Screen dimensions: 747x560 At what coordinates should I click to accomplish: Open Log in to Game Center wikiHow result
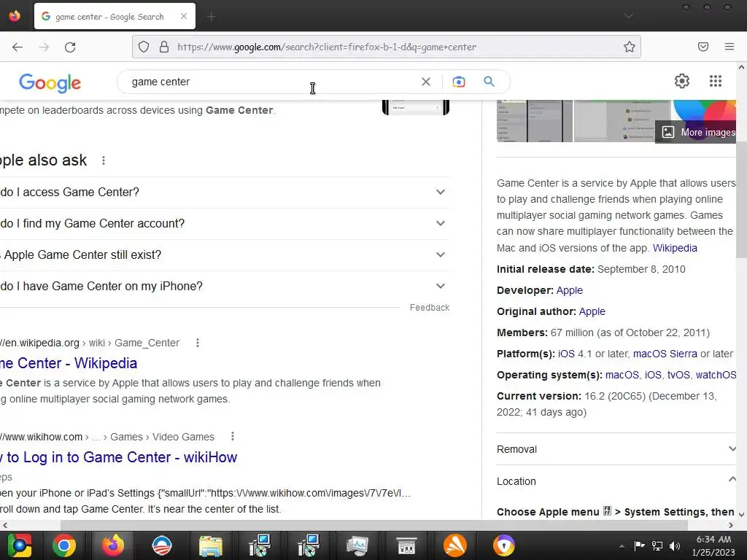tap(119, 457)
